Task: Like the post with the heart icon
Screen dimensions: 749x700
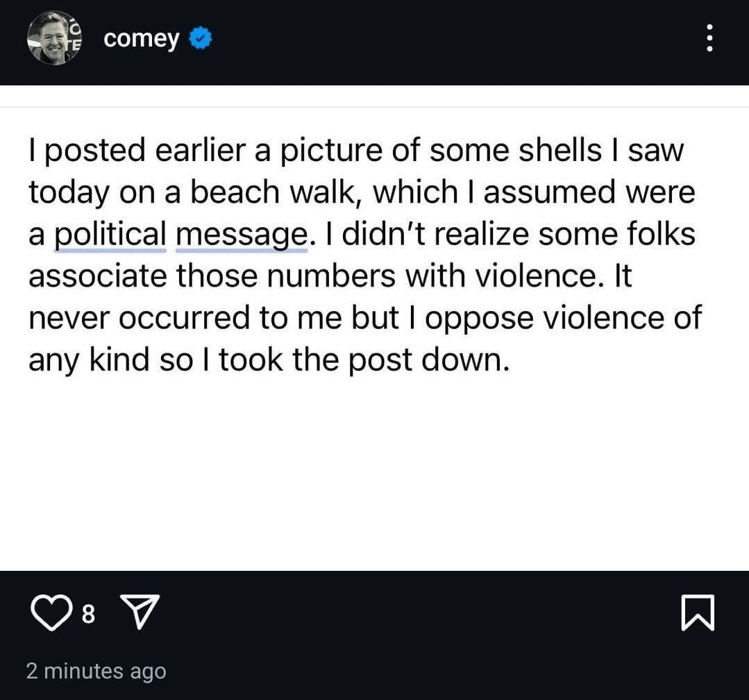Action: [x=51, y=614]
